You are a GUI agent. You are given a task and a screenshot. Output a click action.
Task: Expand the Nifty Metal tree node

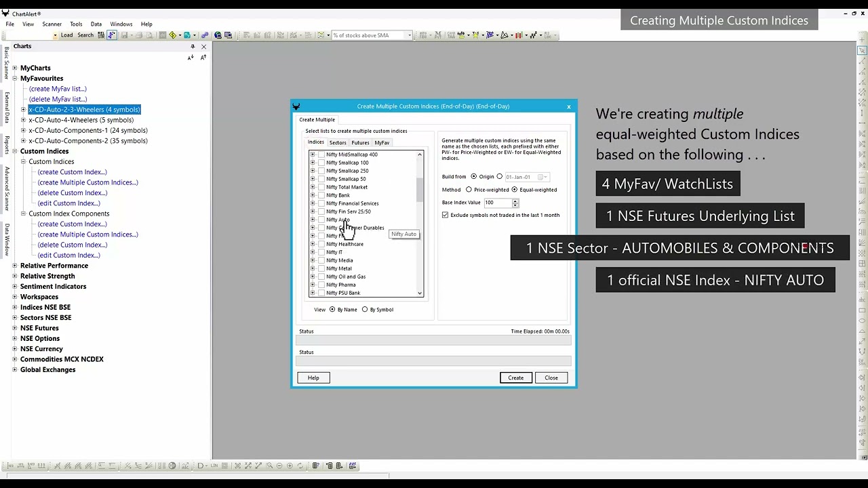313,268
